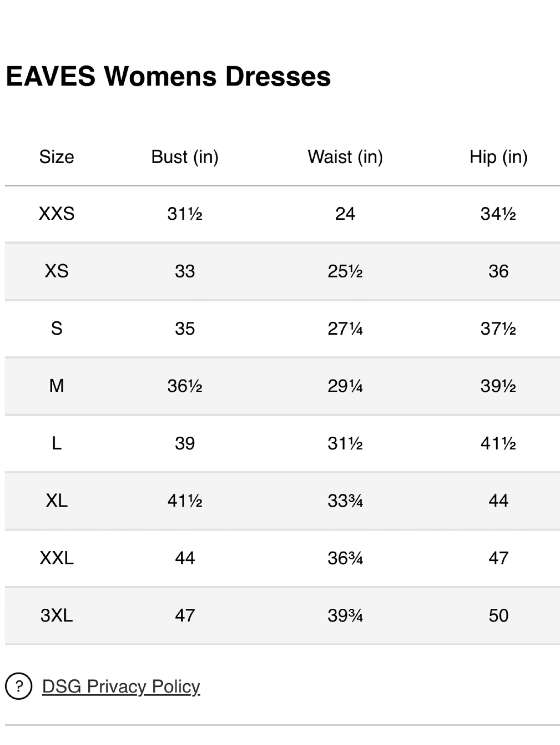Click the 33¾ waist value for XL
Image resolution: width=560 pixels, height=745 pixels.
coord(345,501)
